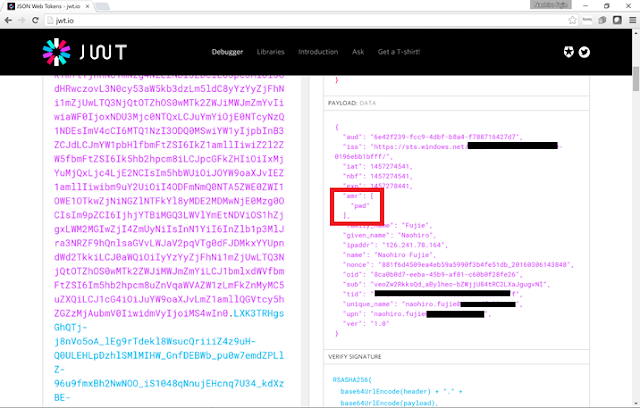This screenshot has height=408, width=640.
Task: Close the JSON Web Tokens tab
Action: 87,6
